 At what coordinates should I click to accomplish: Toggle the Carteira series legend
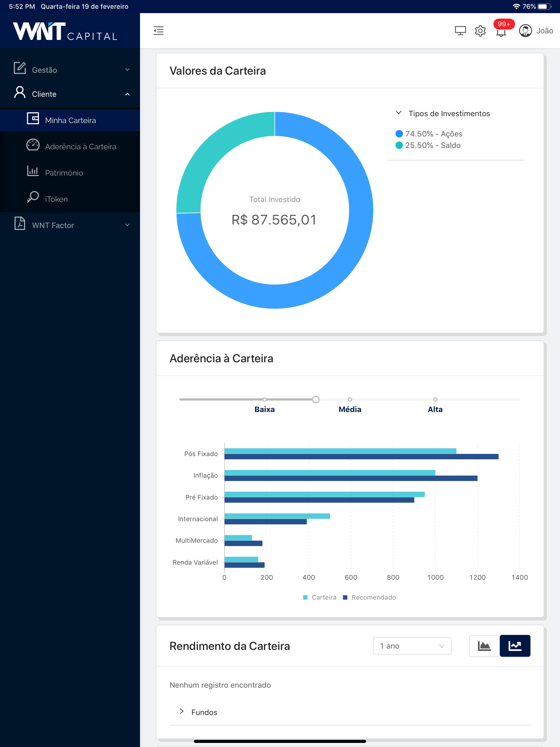click(320, 597)
